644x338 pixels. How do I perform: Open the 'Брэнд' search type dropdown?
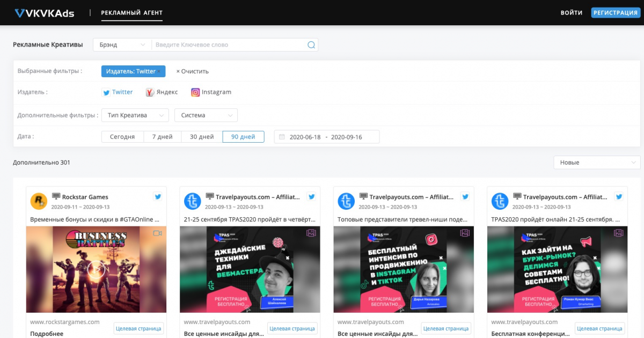(122, 45)
